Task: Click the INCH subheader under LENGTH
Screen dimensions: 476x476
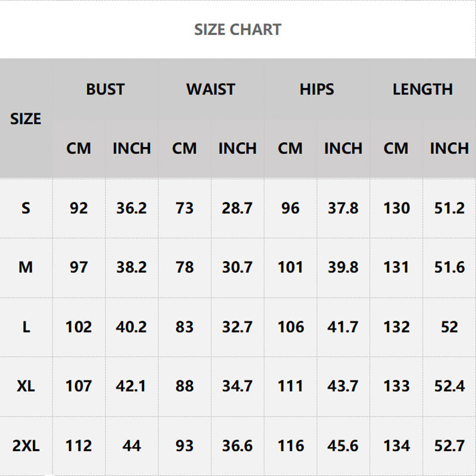Action: coord(449,149)
